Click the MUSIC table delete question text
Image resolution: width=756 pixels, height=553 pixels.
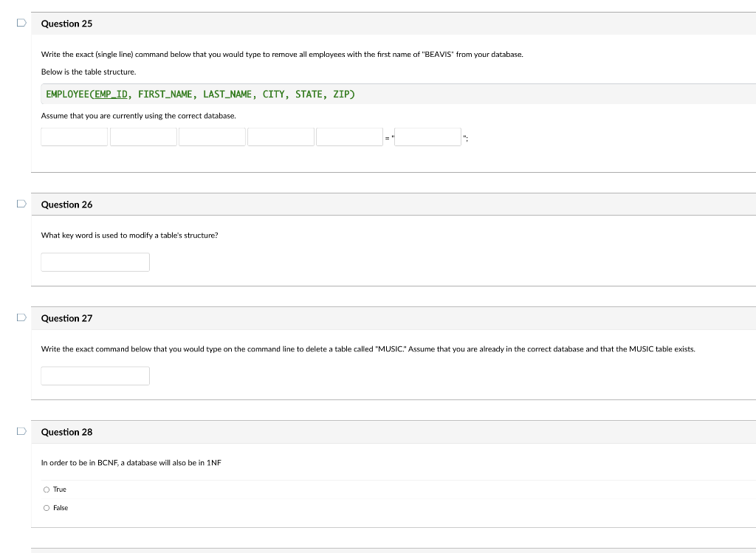click(x=368, y=349)
